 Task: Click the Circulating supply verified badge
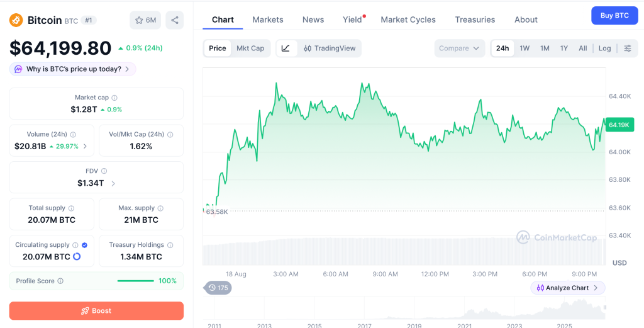click(x=85, y=245)
